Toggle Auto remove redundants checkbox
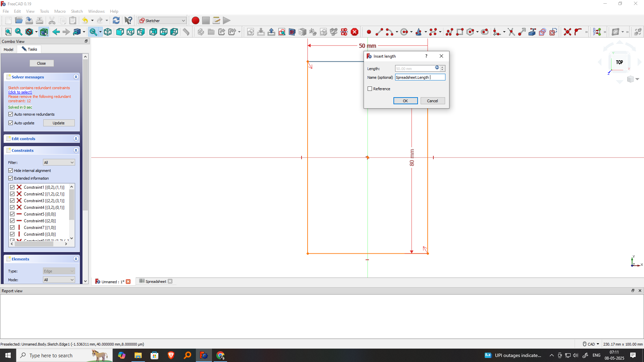 11,114
